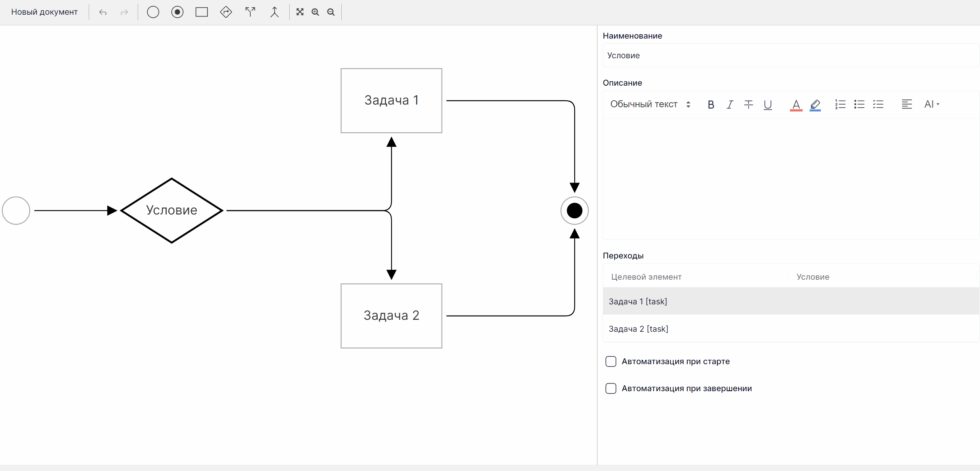Viewport: 980px width, 471px height.
Task: Click the Новый документ title
Action: tap(44, 12)
